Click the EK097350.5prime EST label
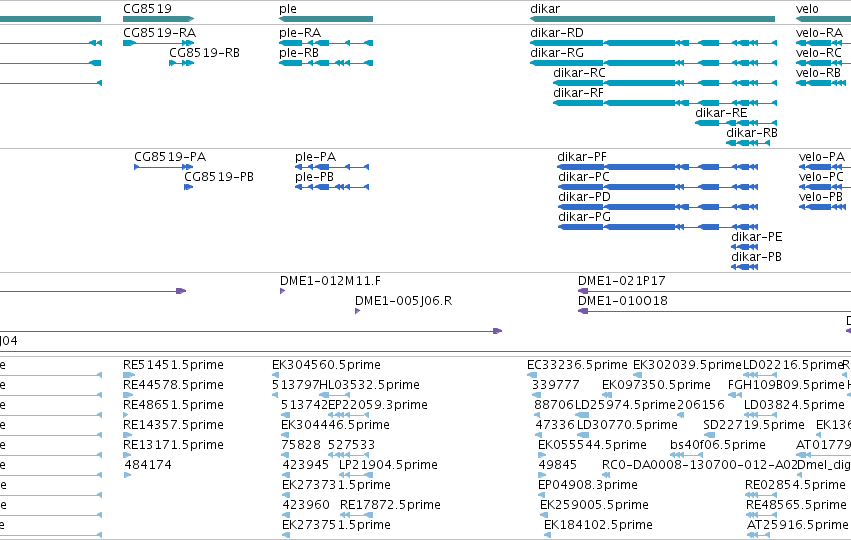The height and width of the screenshot is (540, 851). pos(656,385)
